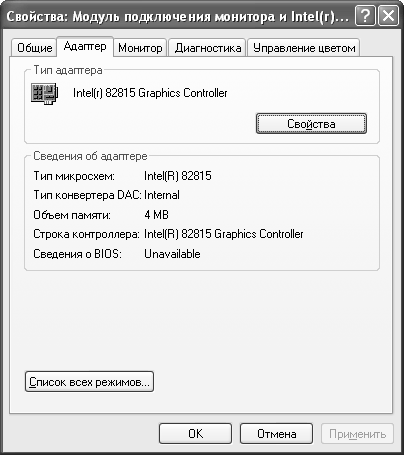Click the 4 MB memory size value
The image size is (404, 455).
(156, 214)
